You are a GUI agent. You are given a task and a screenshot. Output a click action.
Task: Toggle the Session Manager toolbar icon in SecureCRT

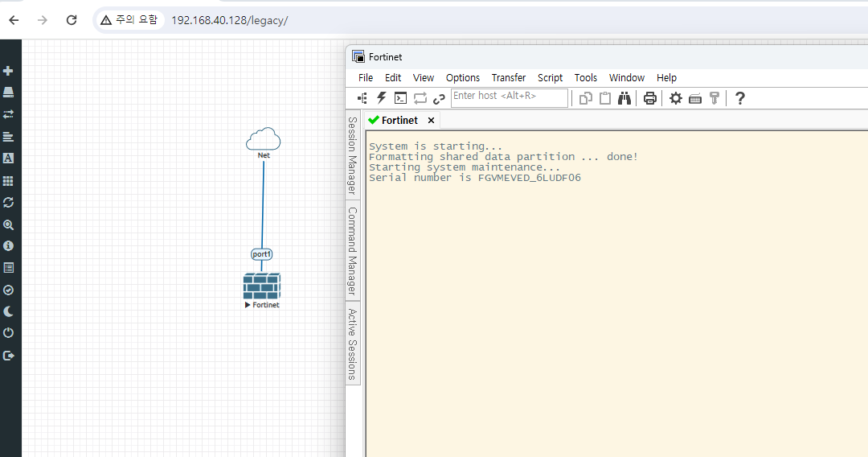362,99
